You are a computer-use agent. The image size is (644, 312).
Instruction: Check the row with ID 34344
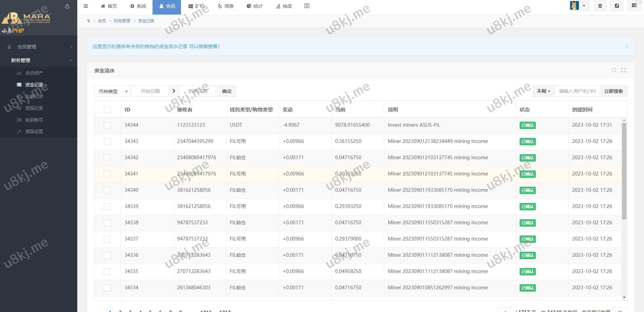(x=107, y=125)
